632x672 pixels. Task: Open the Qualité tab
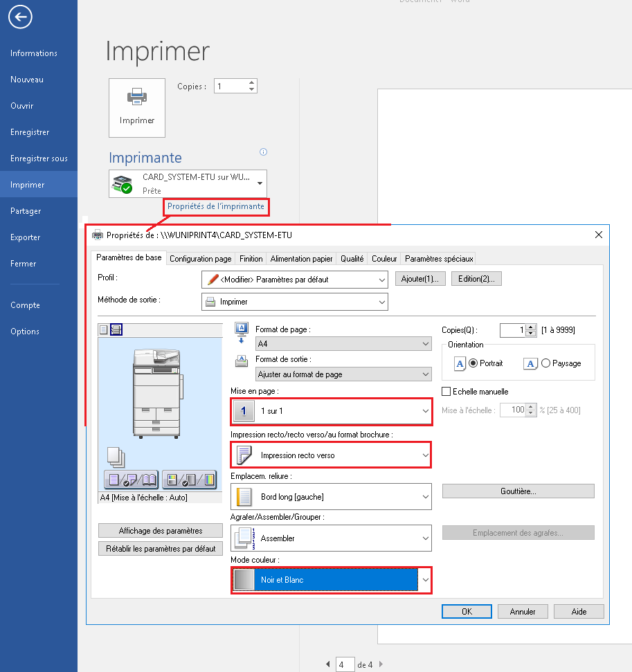click(x=352, y=259)
